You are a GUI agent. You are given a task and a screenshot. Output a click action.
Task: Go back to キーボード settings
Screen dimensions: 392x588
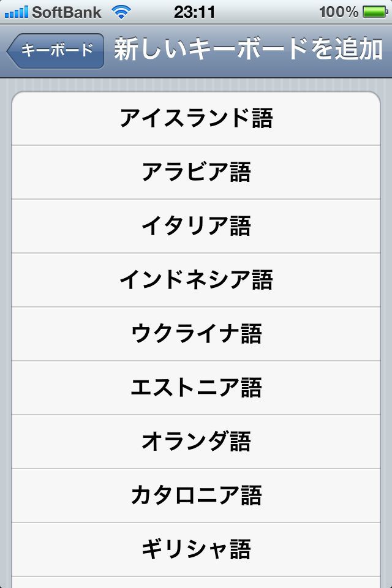click(x=55, y=51)
